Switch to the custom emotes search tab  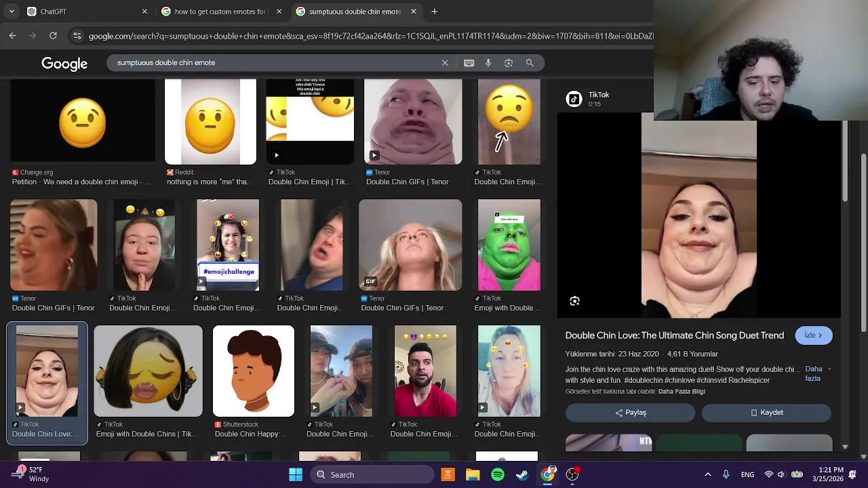220,12
